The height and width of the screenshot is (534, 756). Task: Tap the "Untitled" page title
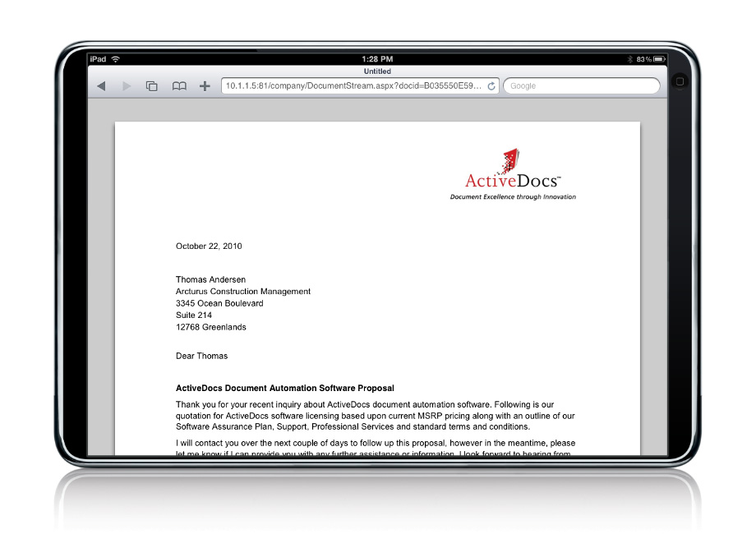(377, 71)
